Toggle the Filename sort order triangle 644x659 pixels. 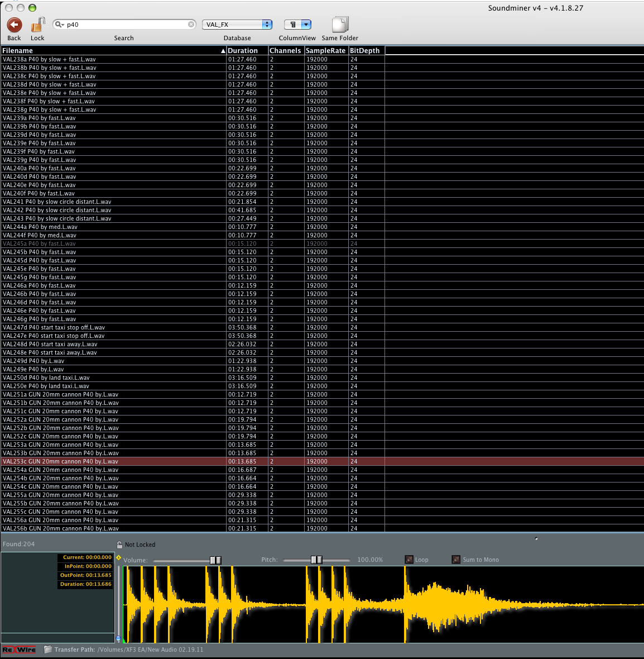[223, 51]
